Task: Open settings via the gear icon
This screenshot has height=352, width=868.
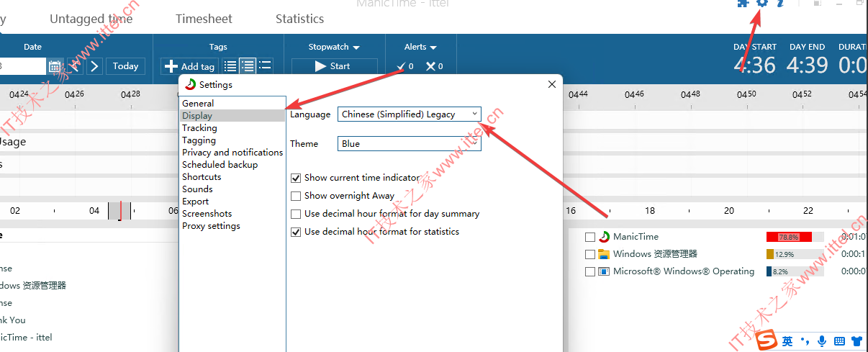Action: tap(762, 4)
